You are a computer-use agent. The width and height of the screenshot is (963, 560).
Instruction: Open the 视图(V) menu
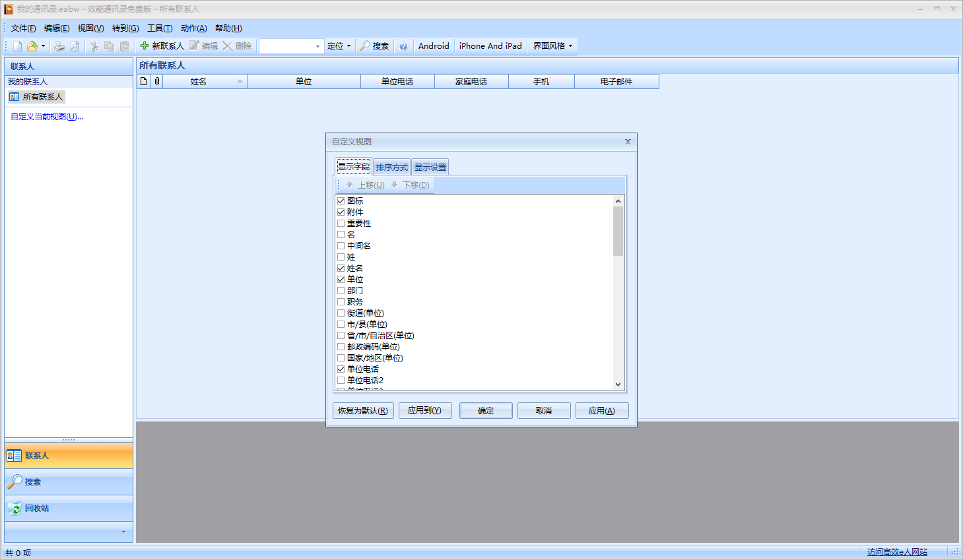[x=90, y=28]
